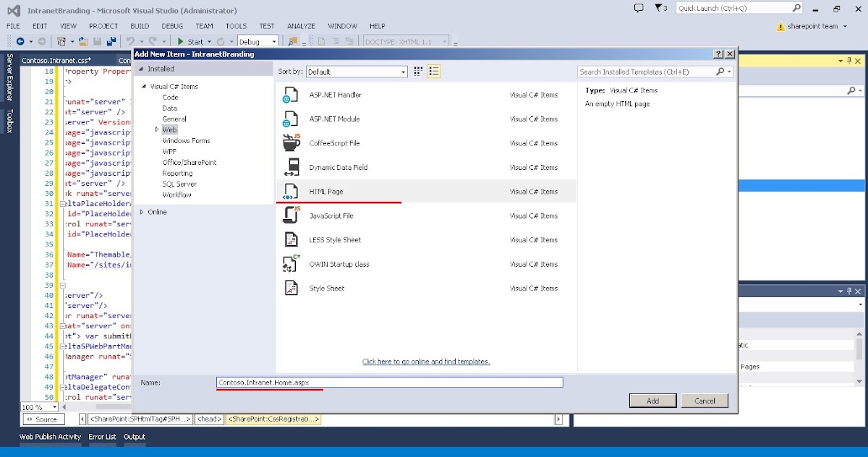Select the Office/SharePoint category
Image resolution: width=868 pixels, height=457 pixels.
190,163
